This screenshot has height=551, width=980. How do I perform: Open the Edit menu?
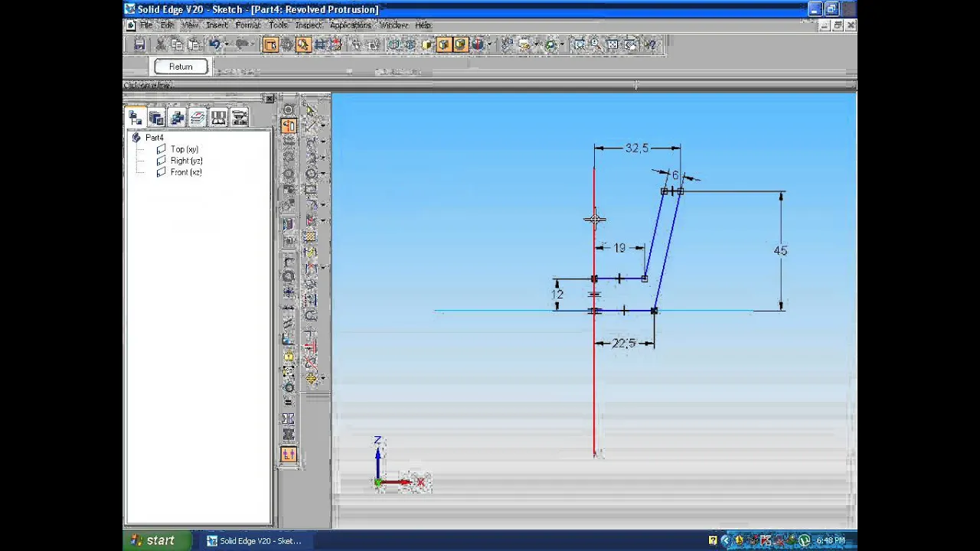point(167,25)
